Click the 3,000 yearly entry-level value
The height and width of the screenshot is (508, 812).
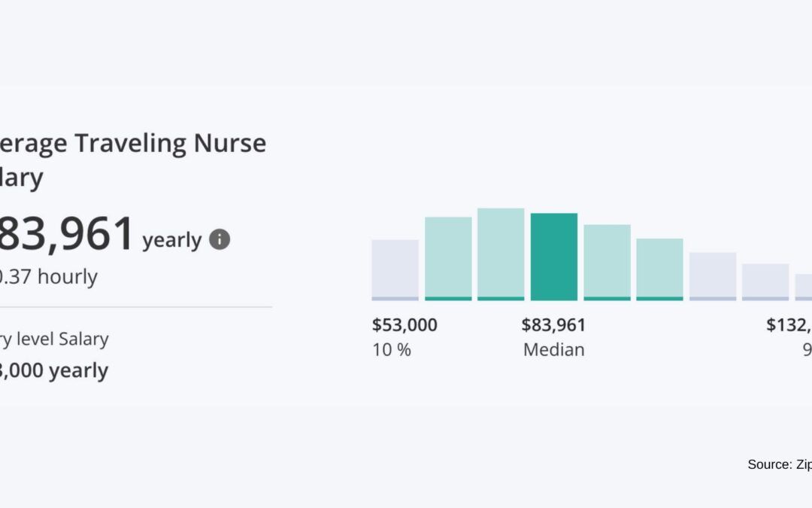[x=54, y=370]
